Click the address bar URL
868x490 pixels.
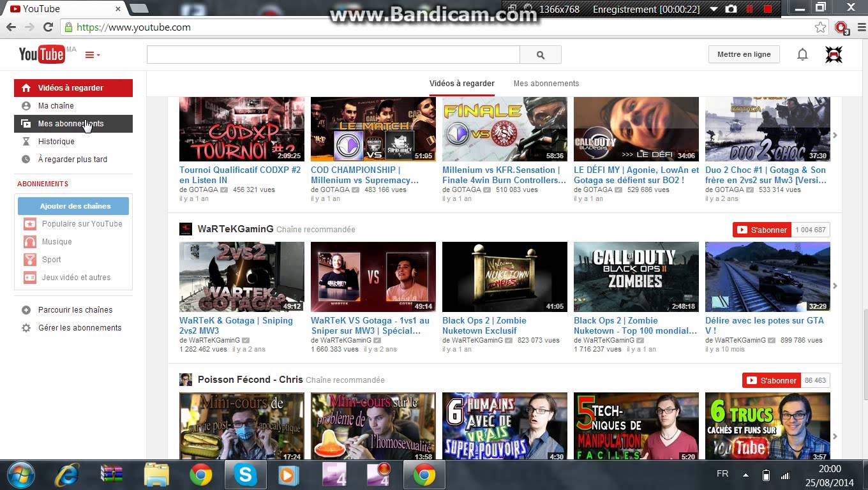(x=133, y=27)
